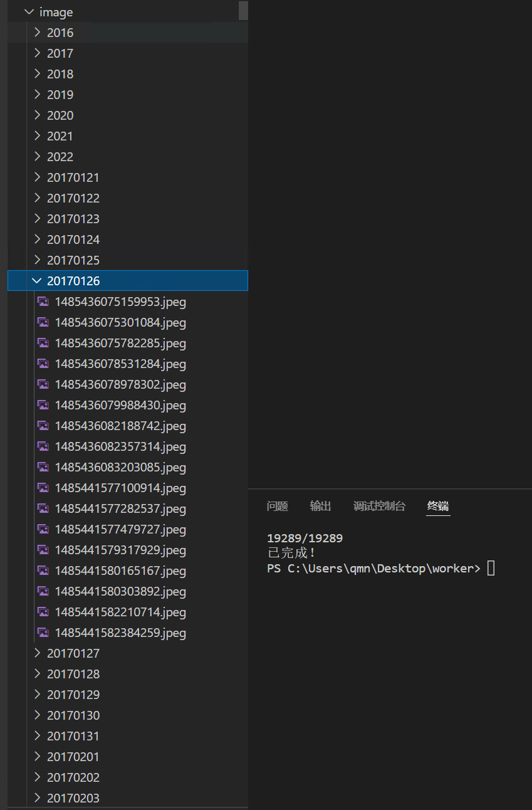
Task: Expand the 2016 folder
Action: pyautogui.click(x=37, y=33)
